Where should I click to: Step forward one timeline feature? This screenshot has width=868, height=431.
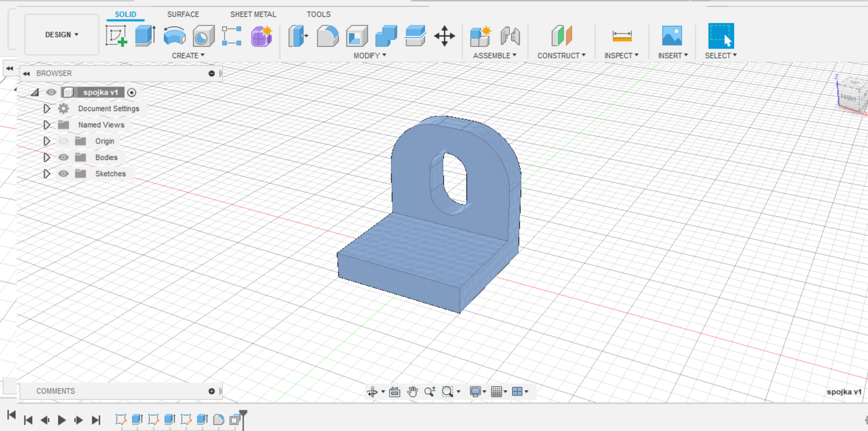(x=79, y=420)
